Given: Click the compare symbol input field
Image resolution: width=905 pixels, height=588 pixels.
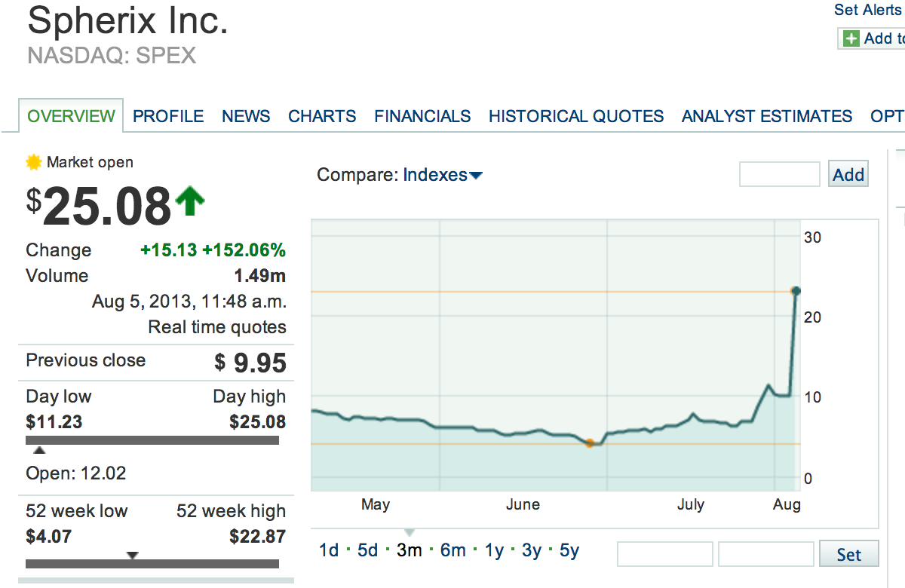Looking at the screenshot, I should click(779, 174).
